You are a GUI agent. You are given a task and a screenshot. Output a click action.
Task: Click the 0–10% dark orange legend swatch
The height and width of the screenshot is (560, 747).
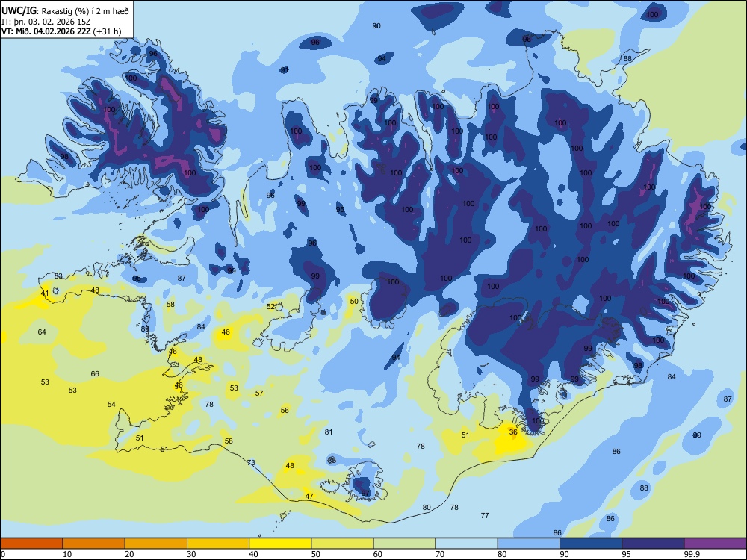(31, 544)
